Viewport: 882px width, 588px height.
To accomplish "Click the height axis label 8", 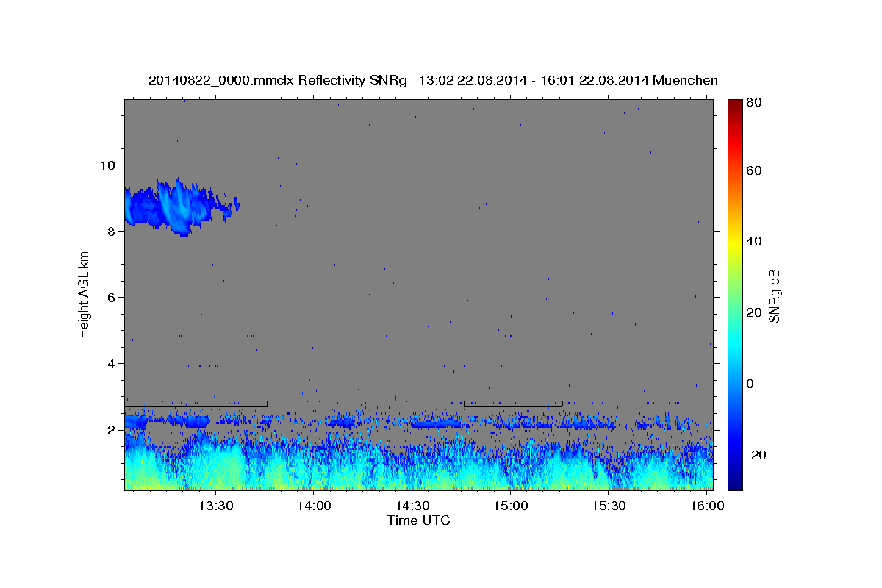I will click(112, 231).
